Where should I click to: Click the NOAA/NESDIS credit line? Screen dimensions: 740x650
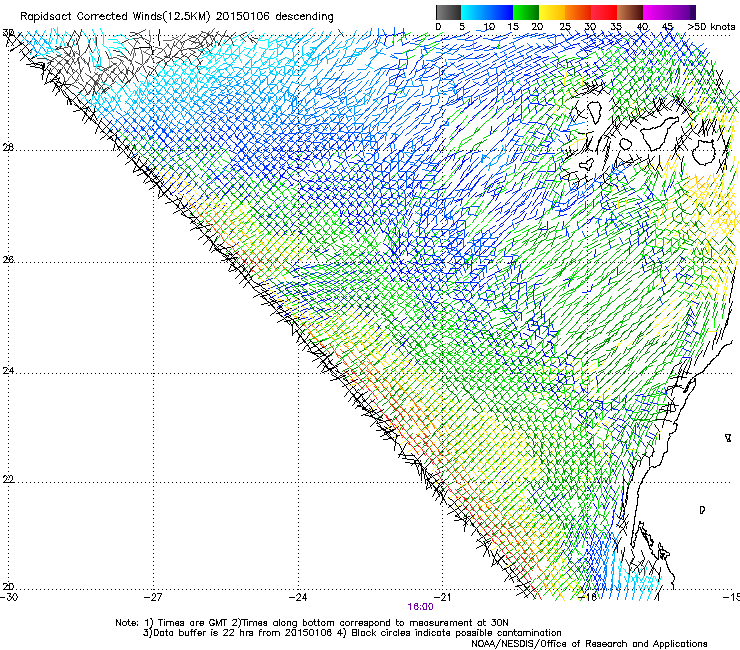[x=589, y=643]
